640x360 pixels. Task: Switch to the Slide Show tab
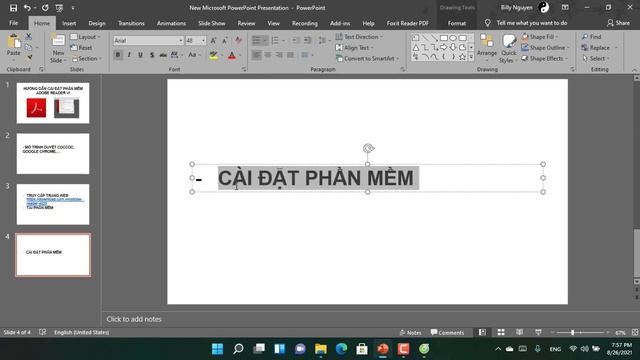211,23
